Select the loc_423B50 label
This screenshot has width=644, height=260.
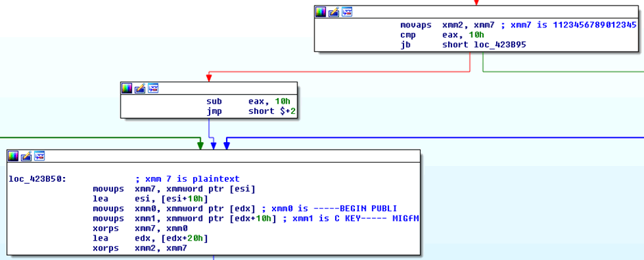pyautogui.click(x=38, y=179)
